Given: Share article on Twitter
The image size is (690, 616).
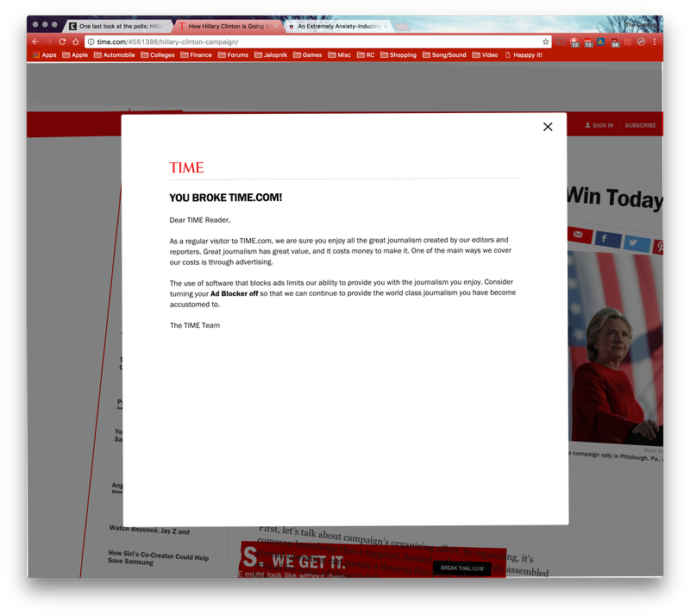Looking at the screenshot, I should [637, 243].
